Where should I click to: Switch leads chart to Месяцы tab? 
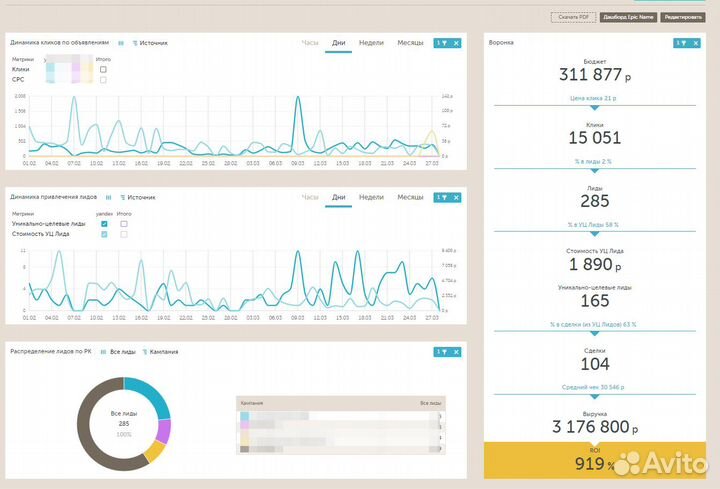point(410,198)
